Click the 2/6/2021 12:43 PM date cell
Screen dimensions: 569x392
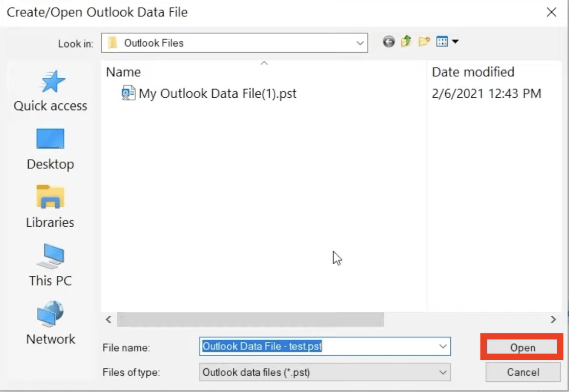pos(486,94)
